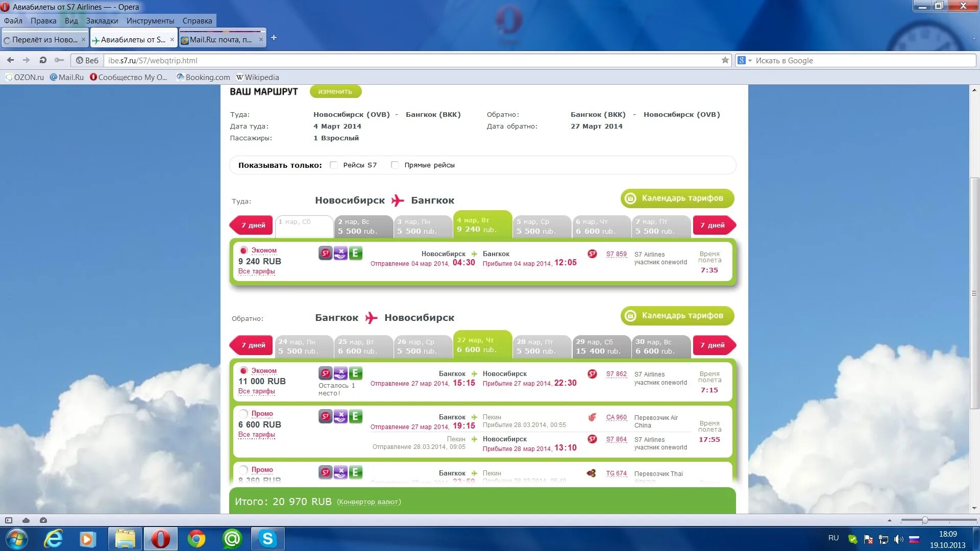Click the browser reload icon
This screenshot has height=551, width=980.
pyautogui.click(x=43, y=60)
